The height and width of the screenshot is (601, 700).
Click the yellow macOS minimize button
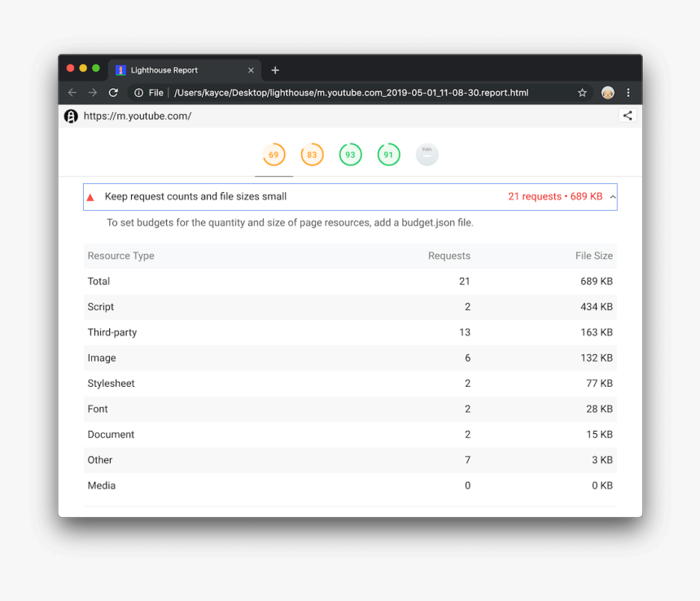(x=83, y=68)
